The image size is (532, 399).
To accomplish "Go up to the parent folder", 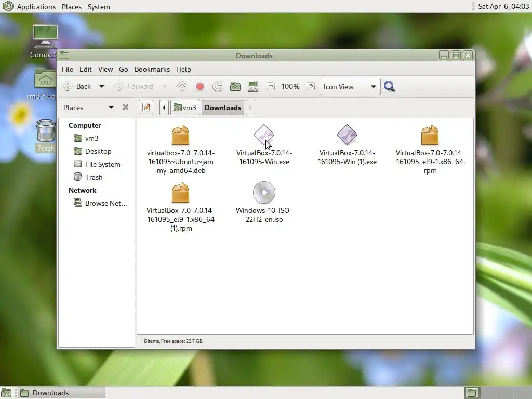I will click(182, 87).
